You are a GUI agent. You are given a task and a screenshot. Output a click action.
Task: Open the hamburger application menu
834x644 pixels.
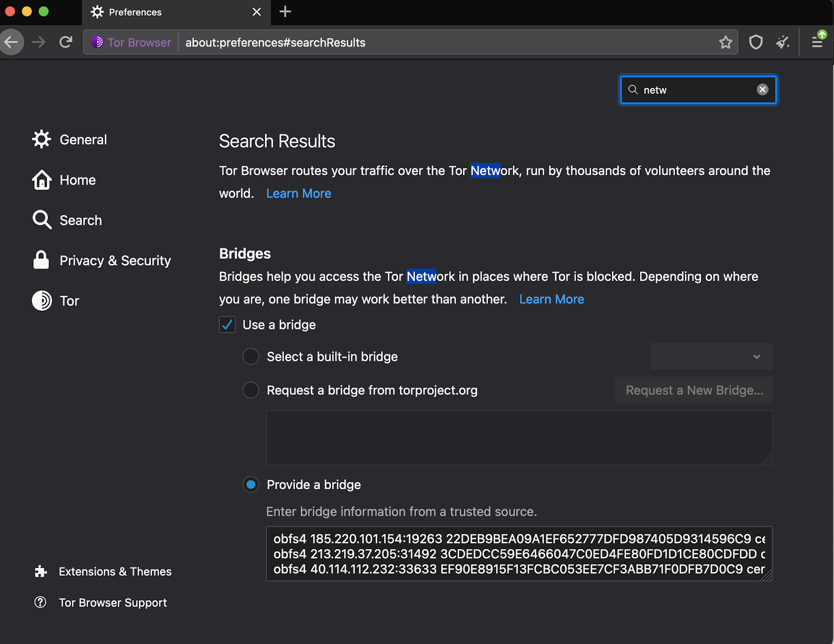[817, 42]
